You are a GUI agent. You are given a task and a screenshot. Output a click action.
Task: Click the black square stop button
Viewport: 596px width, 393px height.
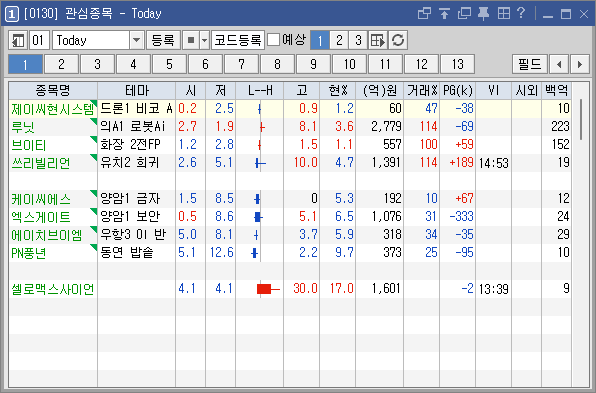(x=191, y=40)
